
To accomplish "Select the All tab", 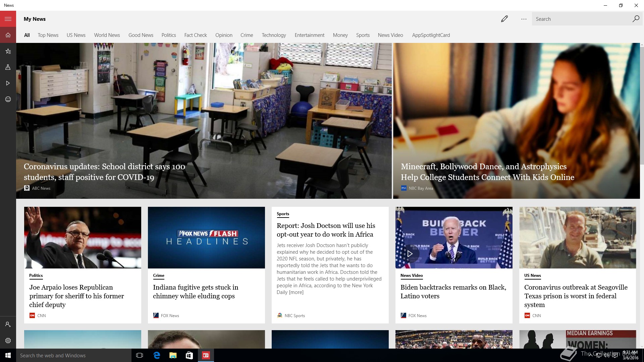I will (x=27, y=35).
